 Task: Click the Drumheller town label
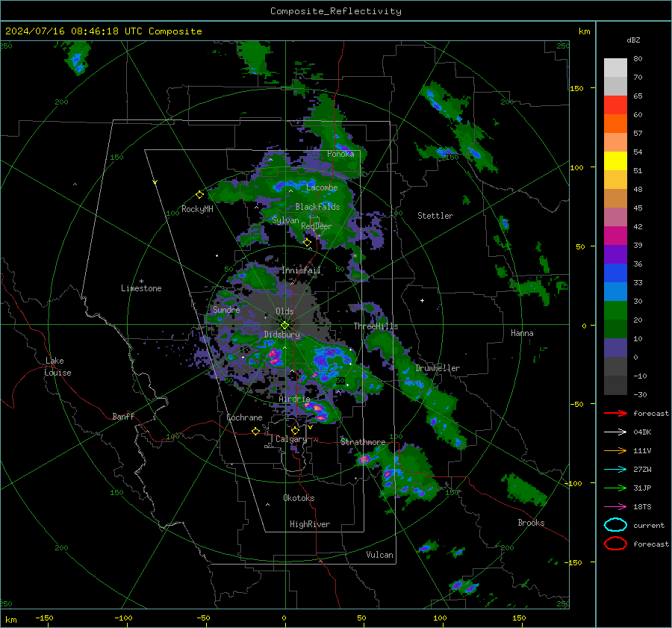tap(438, 368)
